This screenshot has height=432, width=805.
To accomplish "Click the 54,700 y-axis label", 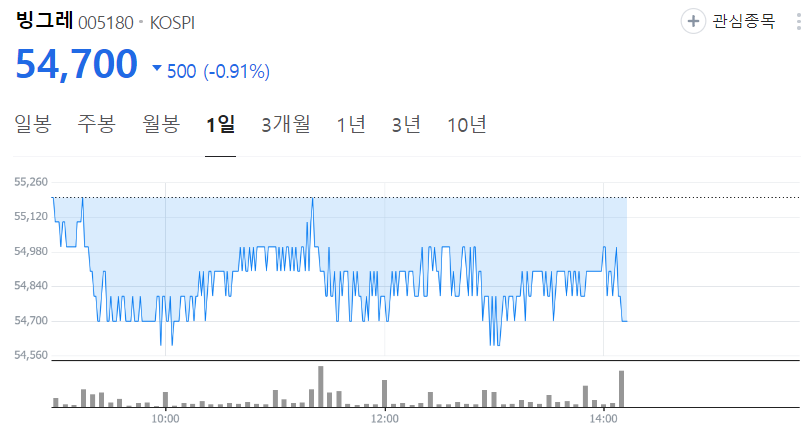I will [31, 321].
